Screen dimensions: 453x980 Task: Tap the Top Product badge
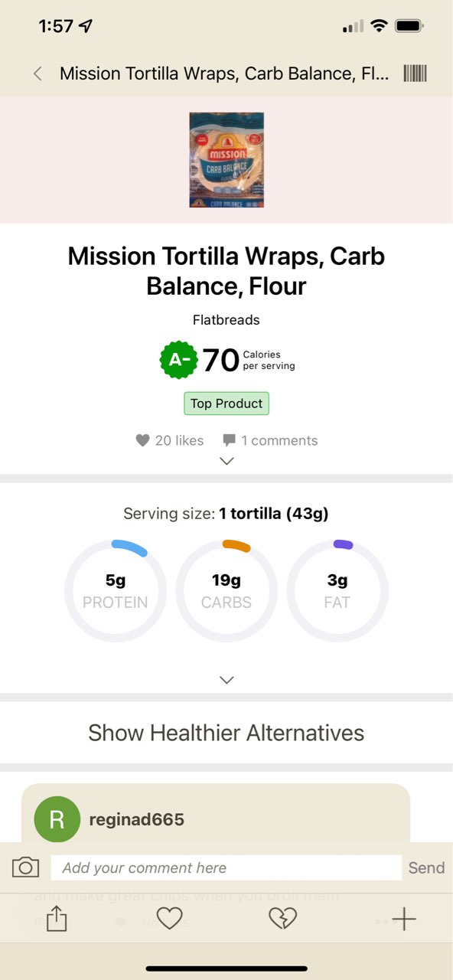[x=226, y=402]
